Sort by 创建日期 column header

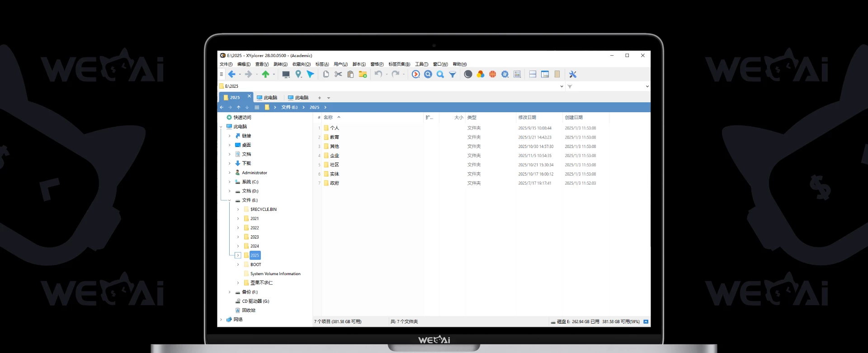574,118
